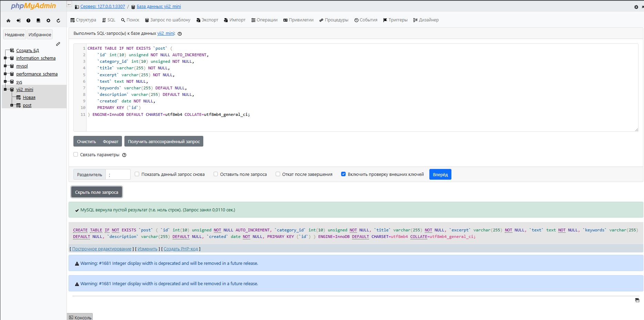The height and width of the screenshot is (320, 644).
Task: Open the Процедуры tab
Action: pyautogui.click(x=334, y=20)
